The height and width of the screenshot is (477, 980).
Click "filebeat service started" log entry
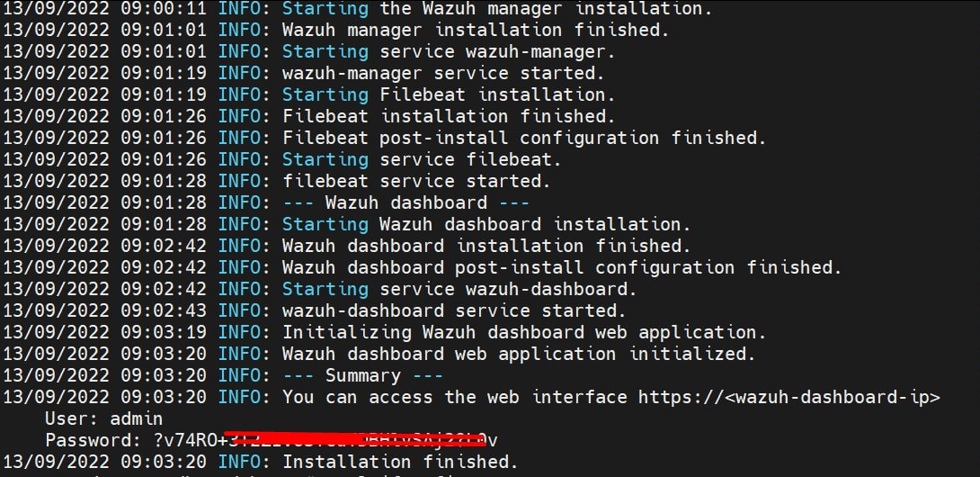click(x=416, y=181)
